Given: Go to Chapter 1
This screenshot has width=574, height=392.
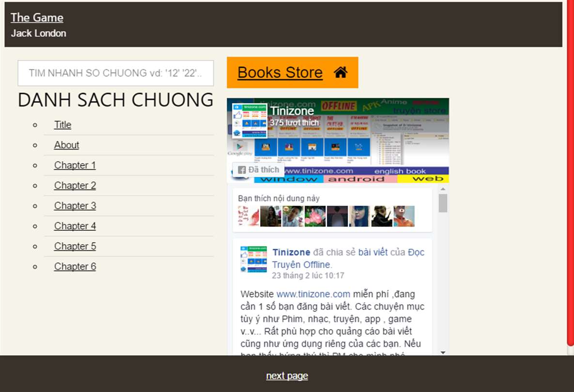Looking at the screenshot, I should point(75,166).
